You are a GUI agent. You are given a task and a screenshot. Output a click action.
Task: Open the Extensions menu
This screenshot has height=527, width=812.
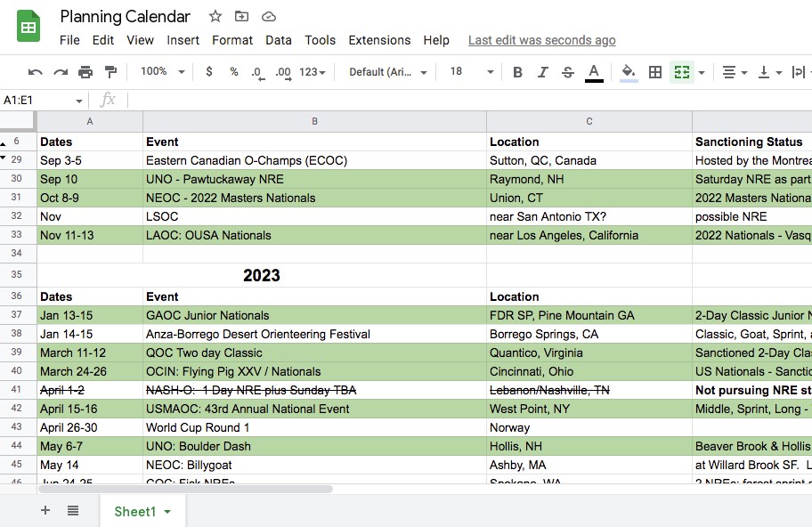tap(379, 40)
